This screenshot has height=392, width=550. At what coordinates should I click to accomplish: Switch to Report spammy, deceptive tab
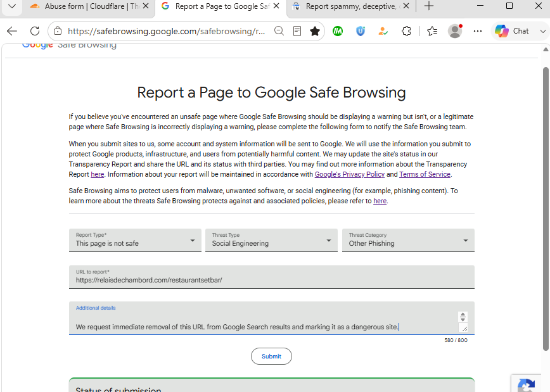point(350,6)
